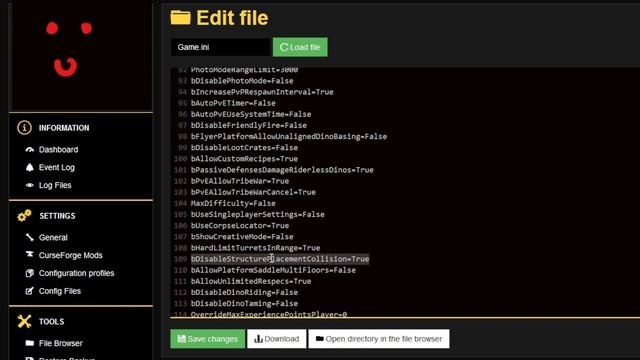The height and width of the screenshot is (360, 640).
Task: Click line bDisableStructurePlacementCollision=True
Action: coord(280,259)
